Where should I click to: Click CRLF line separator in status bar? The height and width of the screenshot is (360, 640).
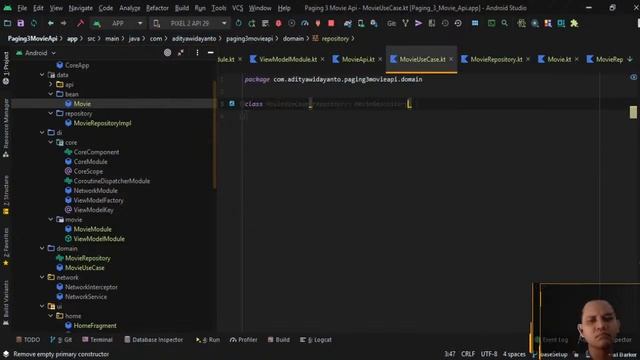[x=468, y=354]
